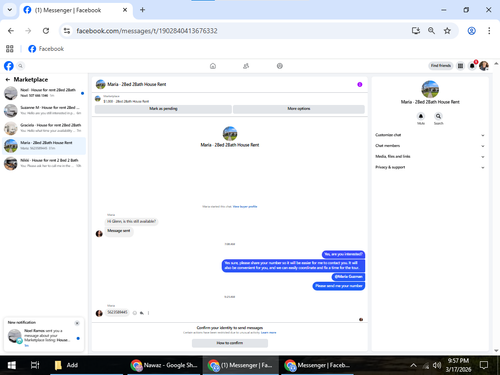Close the New notification popup
The height and width of the screenshot is (375, 500).
pos(77,323)
